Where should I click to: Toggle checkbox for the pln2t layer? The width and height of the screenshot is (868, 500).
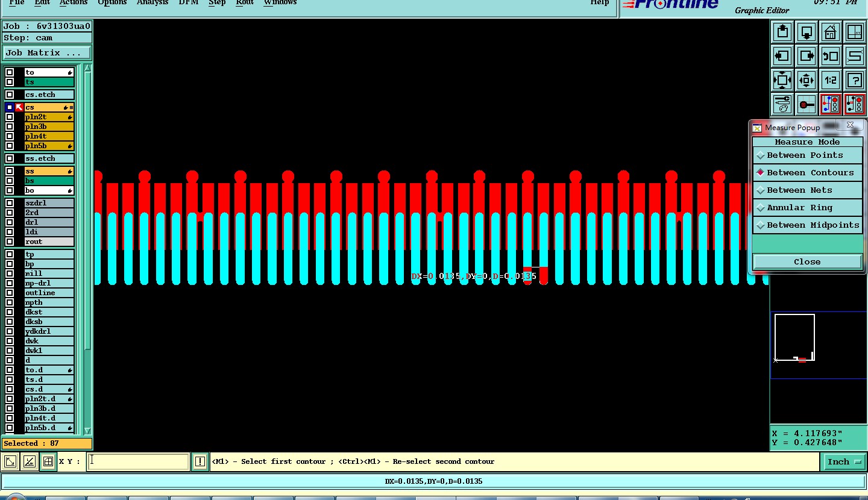[10, 117]
